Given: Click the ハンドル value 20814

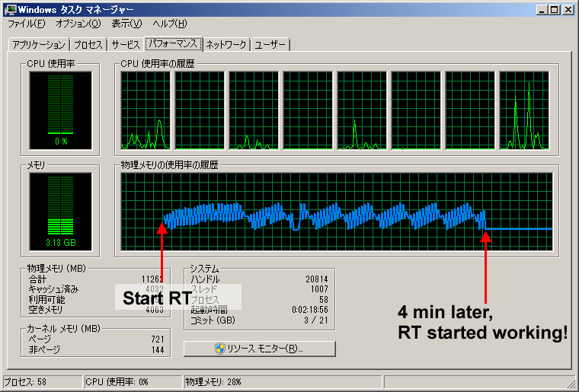Looking at the screenshot, I should pos(317,279).
